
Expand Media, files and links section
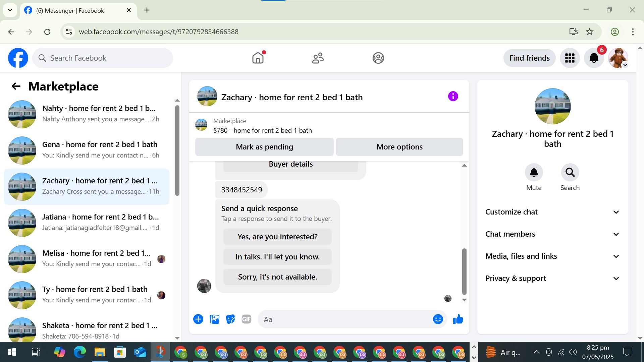tap(552, 256)
